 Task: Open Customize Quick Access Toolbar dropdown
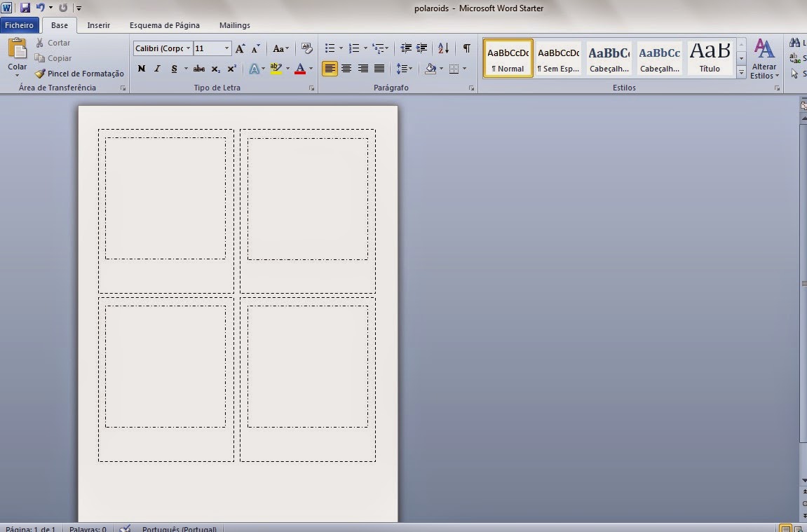[x=79, y=8]
